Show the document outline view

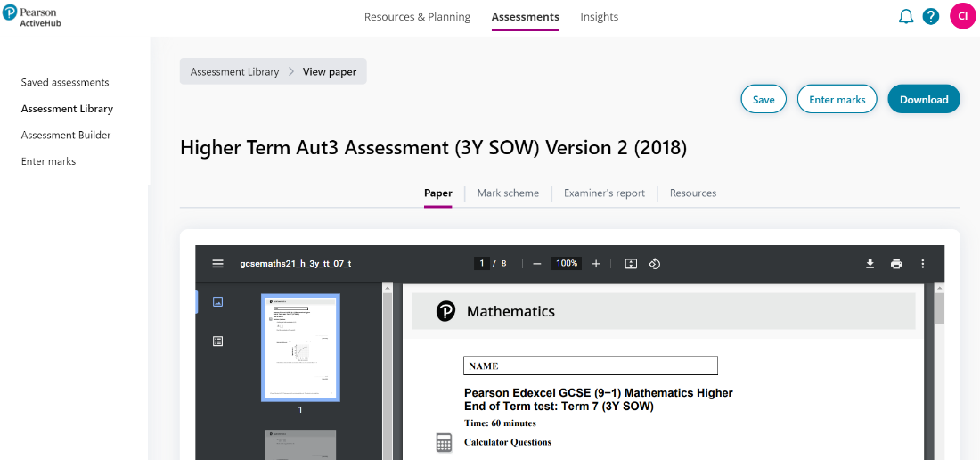[217, 341]
